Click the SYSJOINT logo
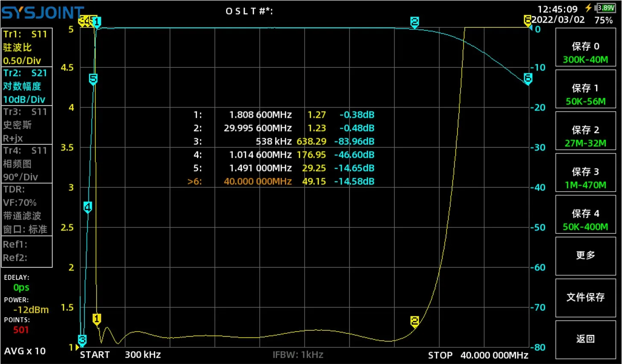 (x=43, y=12)
